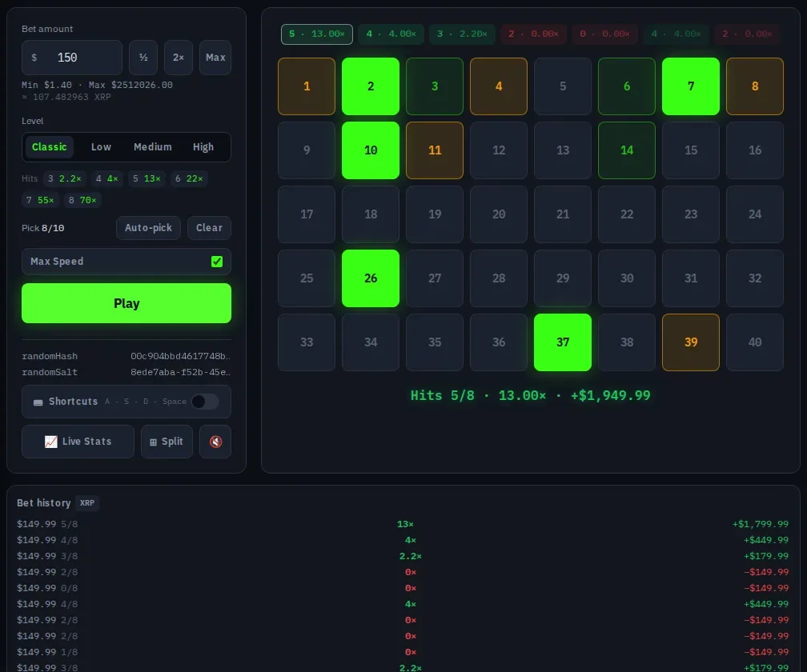Viewport: 807px width, 672px height.
Task: Click Auto-pick to choose numbers
Action: (x=148, y=228)
